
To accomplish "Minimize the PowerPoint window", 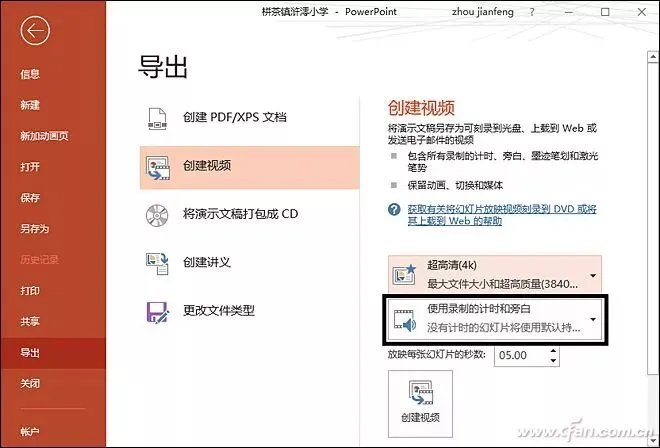I will tap(569, 12).
